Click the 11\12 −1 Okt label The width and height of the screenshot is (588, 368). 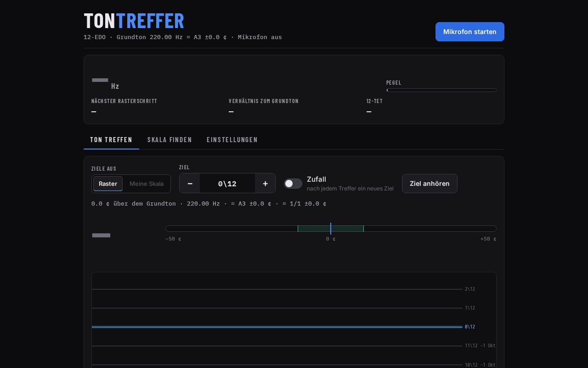coord(480,345)
